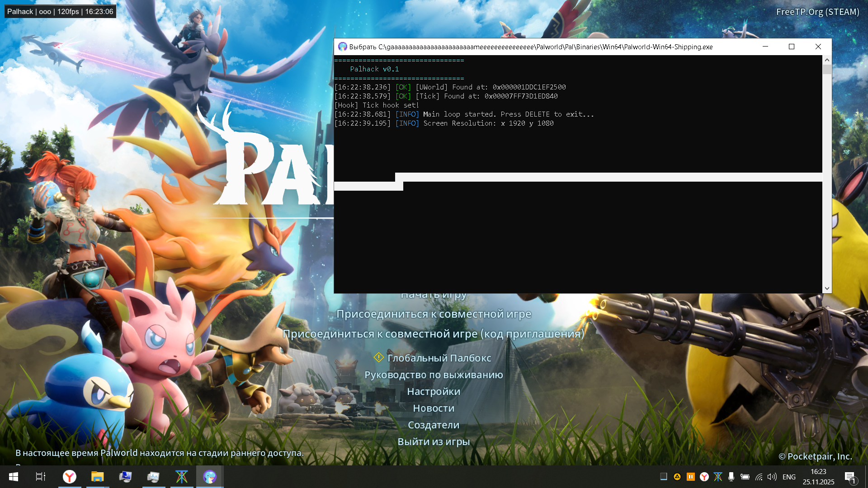868x488 pixels.
Task: Click the console scrollbar down arrow
Action: click(827, 288)
